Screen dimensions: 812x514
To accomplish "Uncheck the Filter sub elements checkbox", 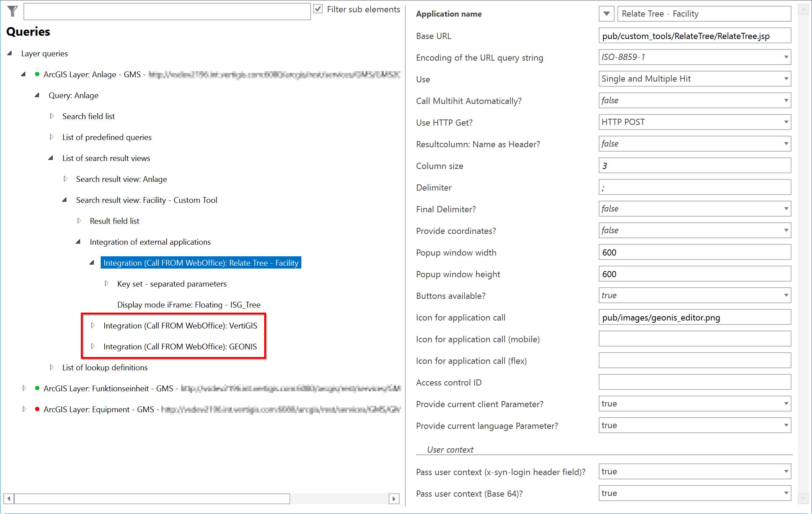I will pos(318,9).
